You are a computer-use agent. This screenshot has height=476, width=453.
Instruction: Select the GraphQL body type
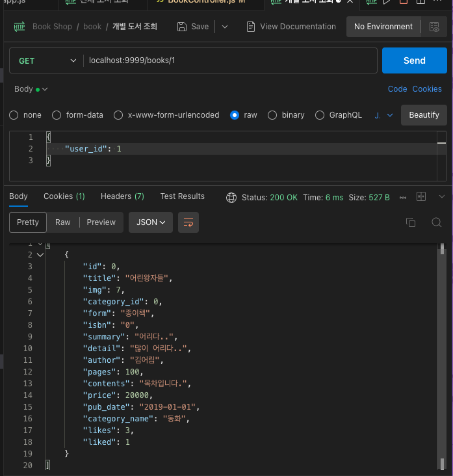click(x=320, y=115)
